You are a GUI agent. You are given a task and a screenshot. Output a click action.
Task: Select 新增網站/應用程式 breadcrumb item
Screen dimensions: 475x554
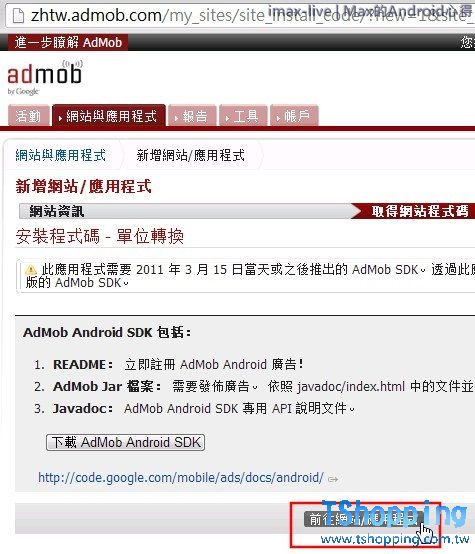[190, 155]
